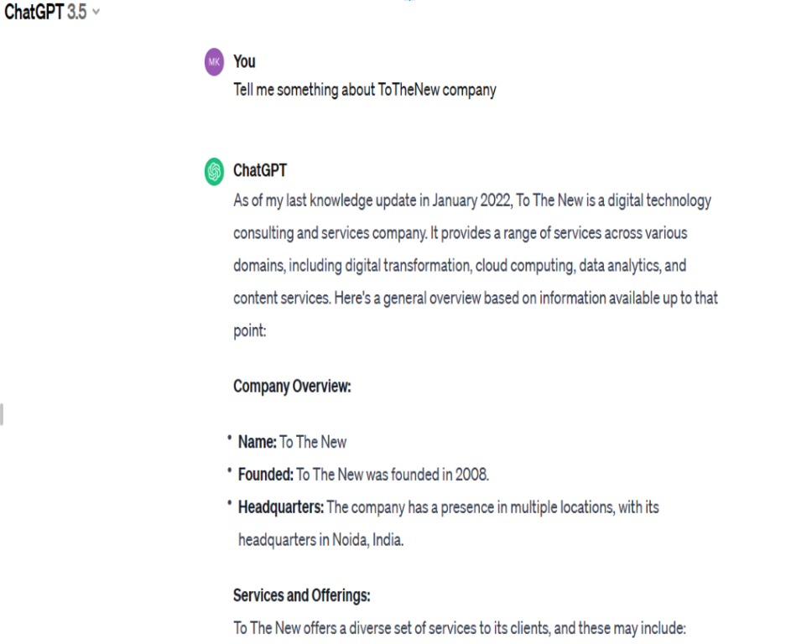The width and height of the screenshot is (812, 644).
Task: Toggle the sidebar handle on left edge
Action: 2,414
